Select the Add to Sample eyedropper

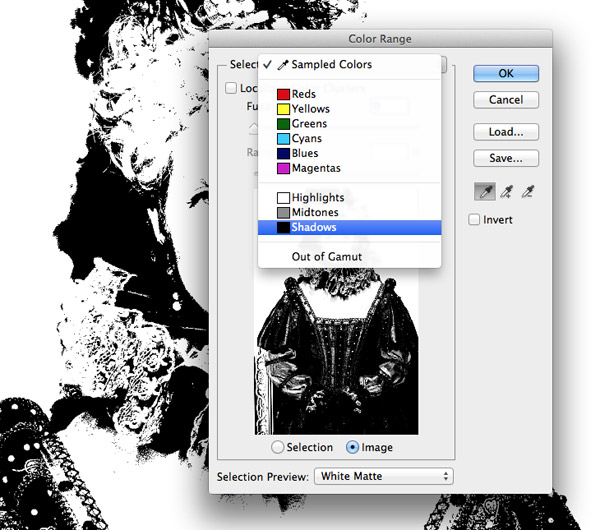coord(506,191)
